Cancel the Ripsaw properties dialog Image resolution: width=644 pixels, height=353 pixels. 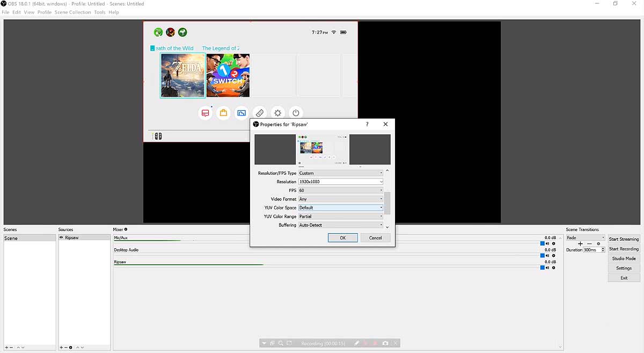tap(376, 237)
